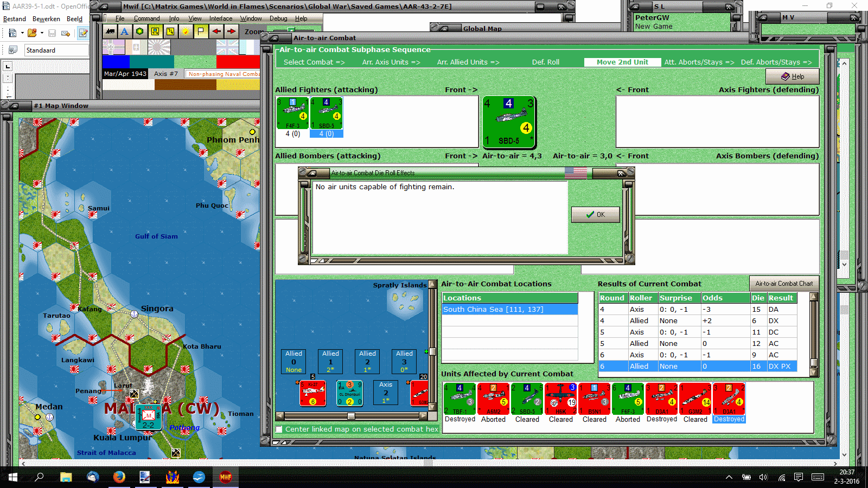Click the sun weather toolbar icon
This screenshot has width=868, height=488.
[x=186, y=31]
